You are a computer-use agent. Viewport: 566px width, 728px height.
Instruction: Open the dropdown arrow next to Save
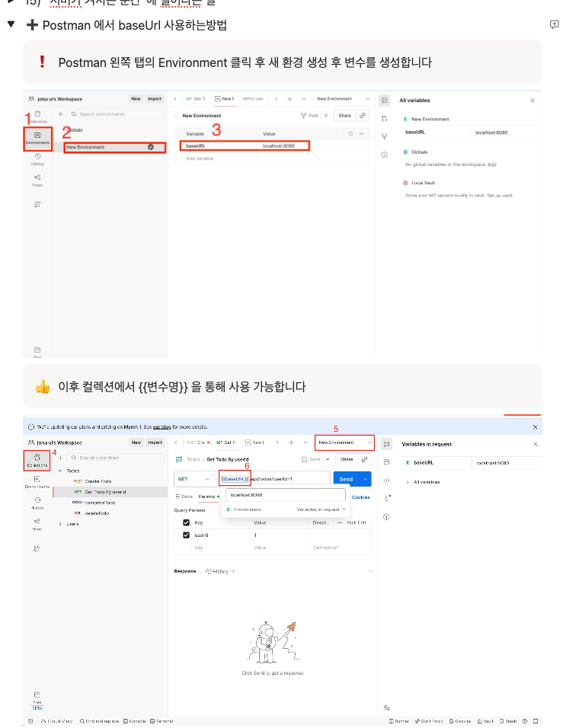click(x=328, y=459)
